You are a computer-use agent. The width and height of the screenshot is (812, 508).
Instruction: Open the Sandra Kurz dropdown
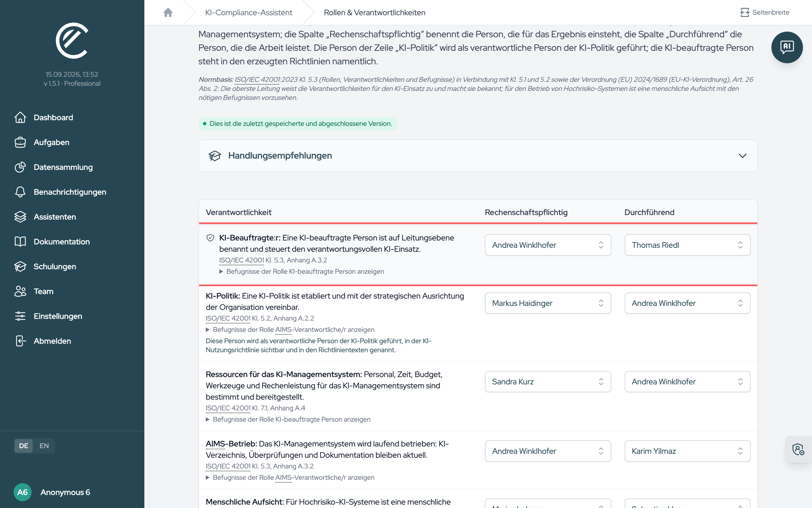pyautogui.click(x=548, y=382)
